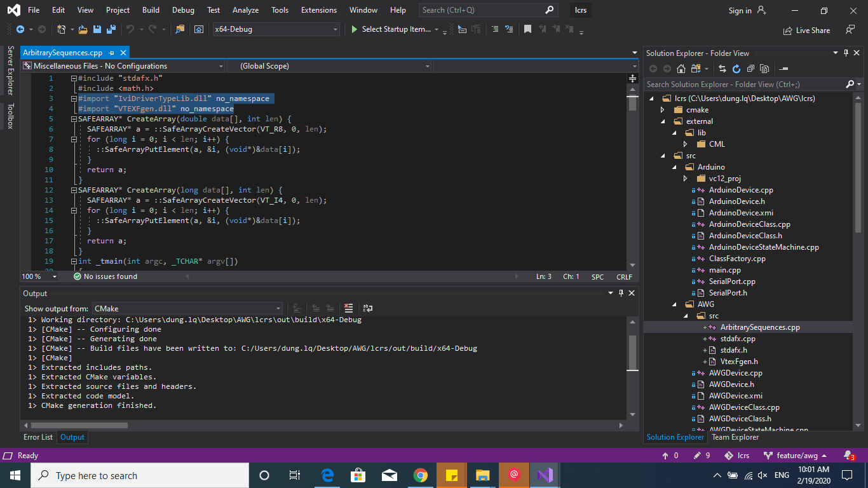The image size is (868, 488).
Task: Toggle the Output panel auto-hide pin
Action: 621,293
